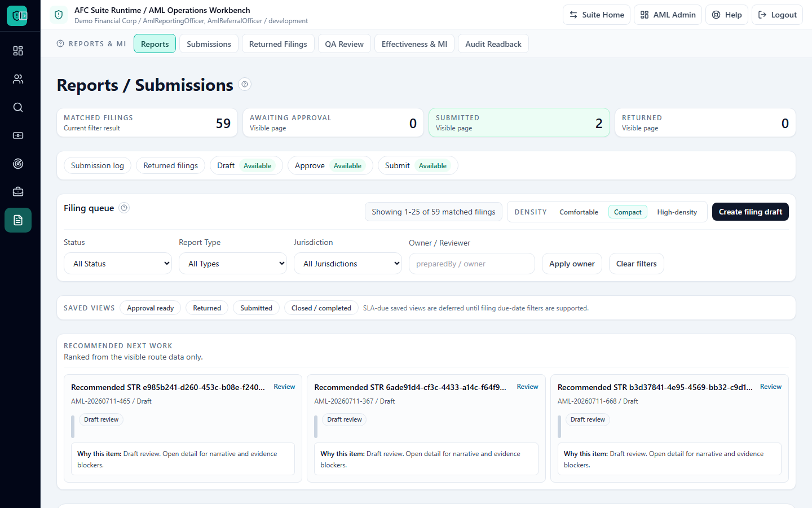
Task: Click Apply owner
Action: coord(572,264)
